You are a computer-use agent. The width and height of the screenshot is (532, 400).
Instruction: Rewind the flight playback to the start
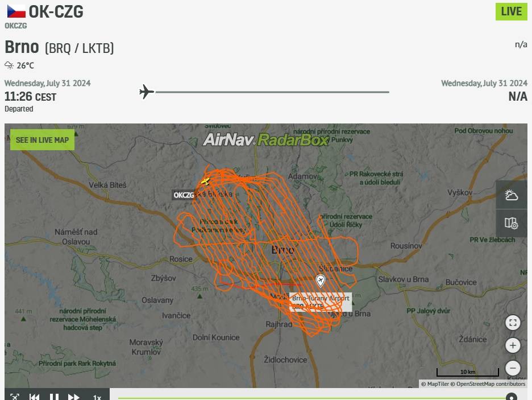(34, 397)
